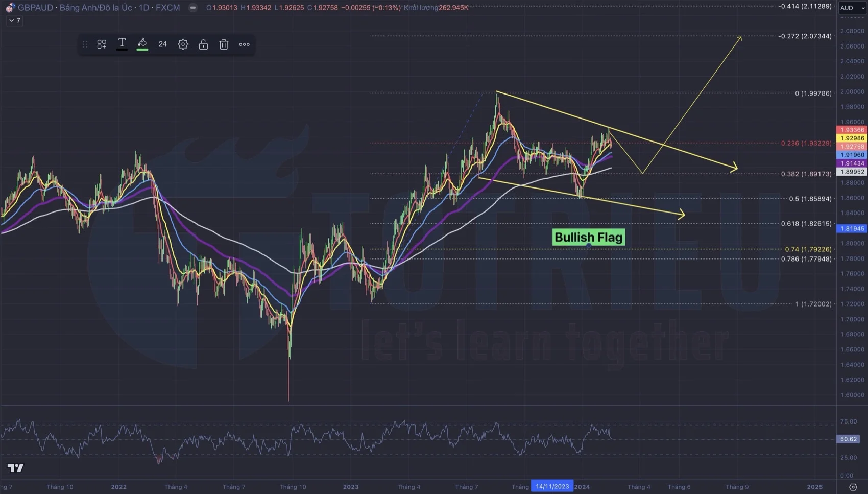Click the 2023 label on time axis

pos(351,487)
